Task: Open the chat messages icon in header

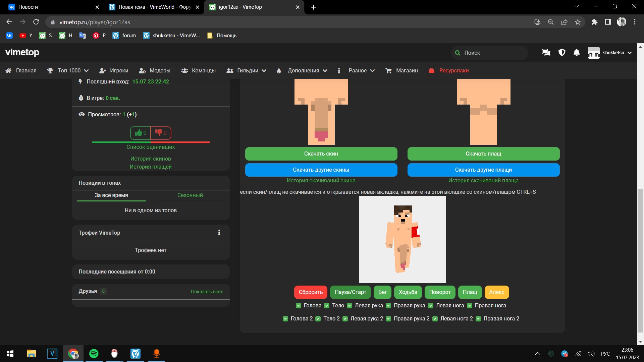Action: click(x=546, y=53)
